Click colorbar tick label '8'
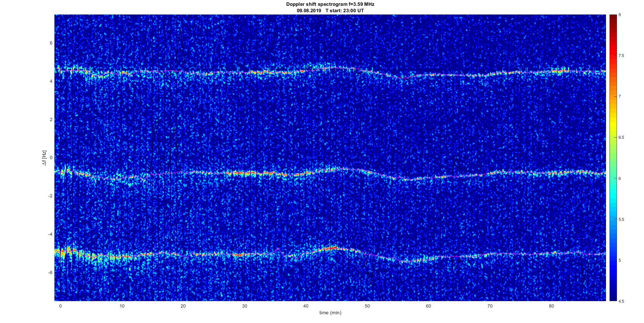 coord(620,15)
